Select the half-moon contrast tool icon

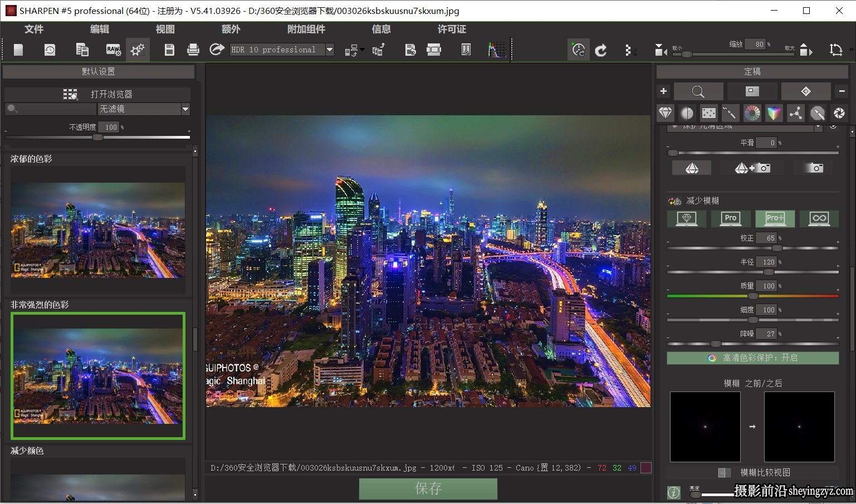pyautogui.click(x=687, y=113)
